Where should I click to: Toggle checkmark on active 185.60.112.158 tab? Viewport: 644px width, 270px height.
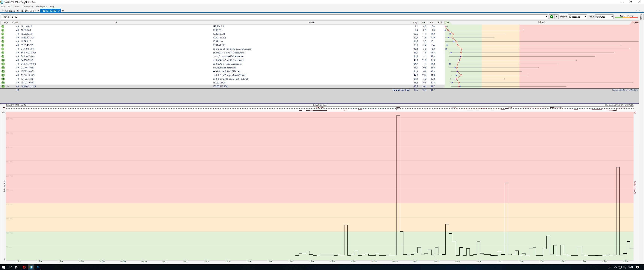(58, 11)
